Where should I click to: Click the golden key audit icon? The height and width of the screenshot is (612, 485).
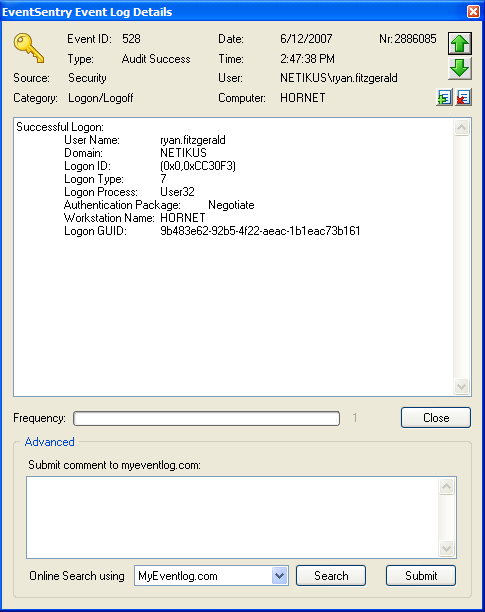tap(28, 48)
